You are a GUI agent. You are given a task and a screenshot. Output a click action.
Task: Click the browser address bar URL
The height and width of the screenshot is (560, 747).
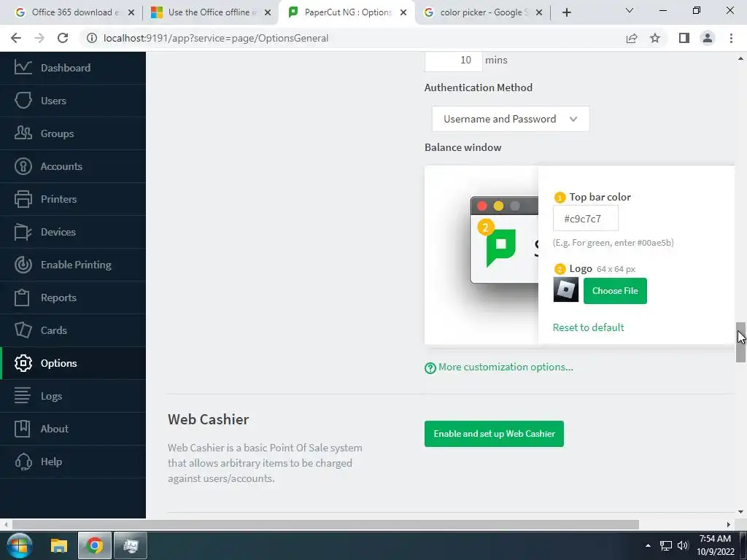pyautogui.click(x=216, y=38)
